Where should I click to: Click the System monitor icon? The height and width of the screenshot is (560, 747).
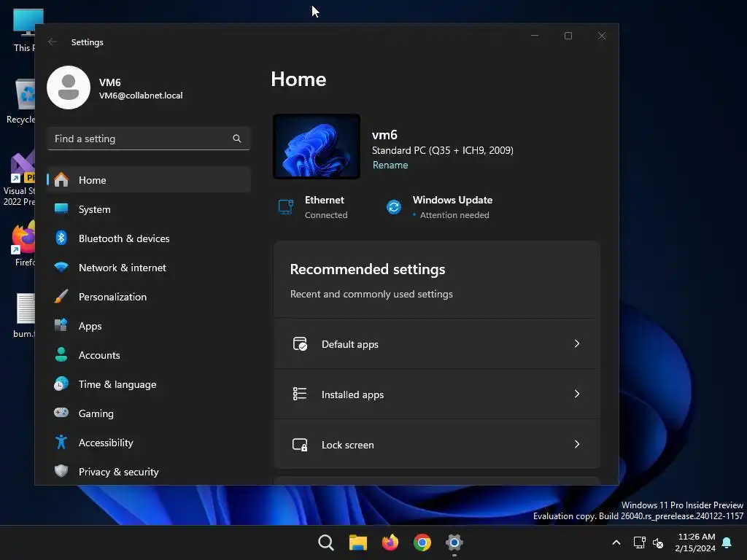coord(61,209)
